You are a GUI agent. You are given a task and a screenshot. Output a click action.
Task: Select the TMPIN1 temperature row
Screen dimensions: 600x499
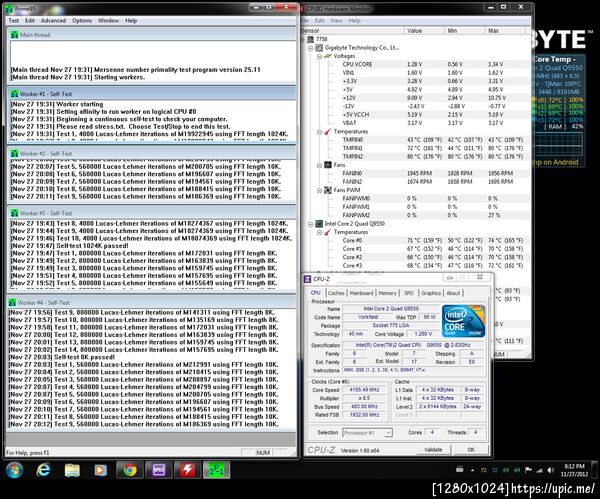pyautogui.click(x=430, y=148)
